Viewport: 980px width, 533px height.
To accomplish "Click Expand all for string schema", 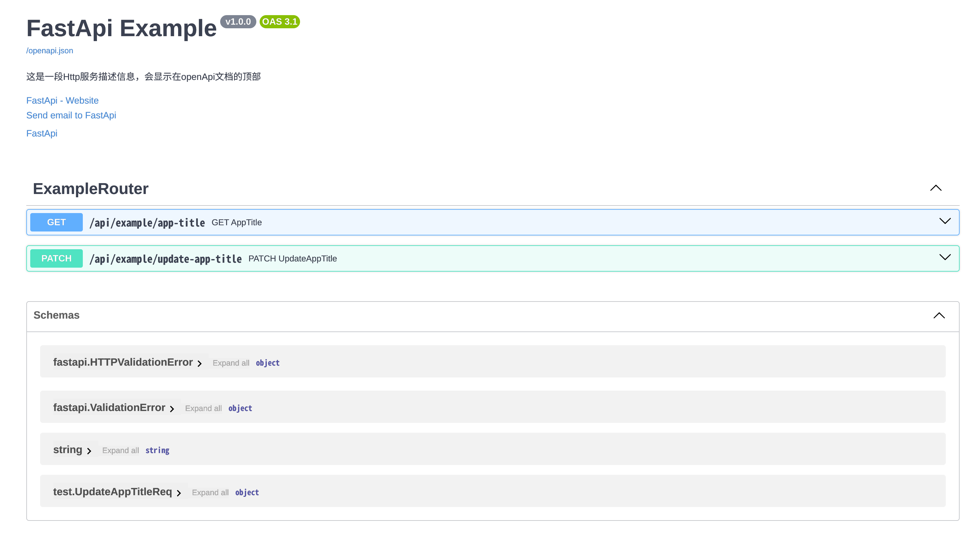I will click(x=121, y=451).
